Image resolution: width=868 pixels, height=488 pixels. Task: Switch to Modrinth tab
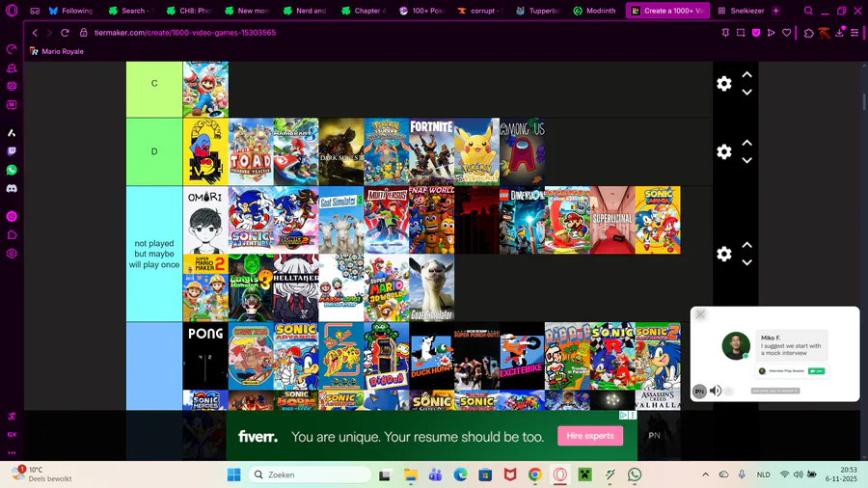click(x=595, y=11)
